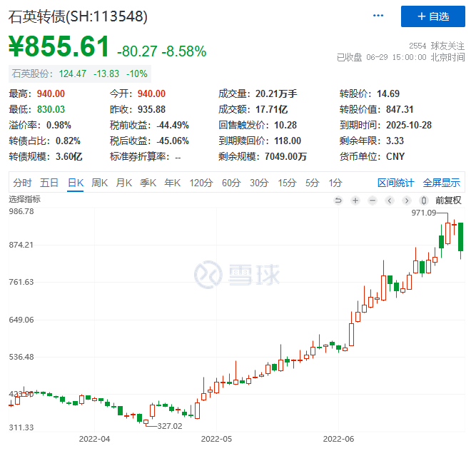Click the 971.09 chart high label
The height and width of the screenshot is (451, 476).
pos(423,213)
